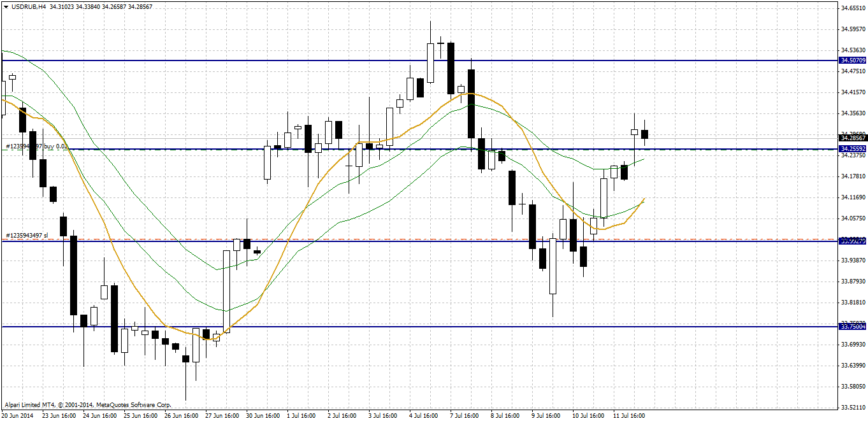868x421 pixels.
Task: Click the 33.93870 price axis label
Action: (x=853, y=260)
